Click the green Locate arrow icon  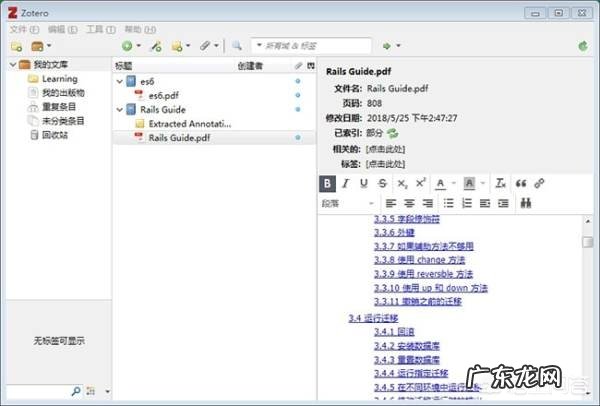click(x=387, y=46)
